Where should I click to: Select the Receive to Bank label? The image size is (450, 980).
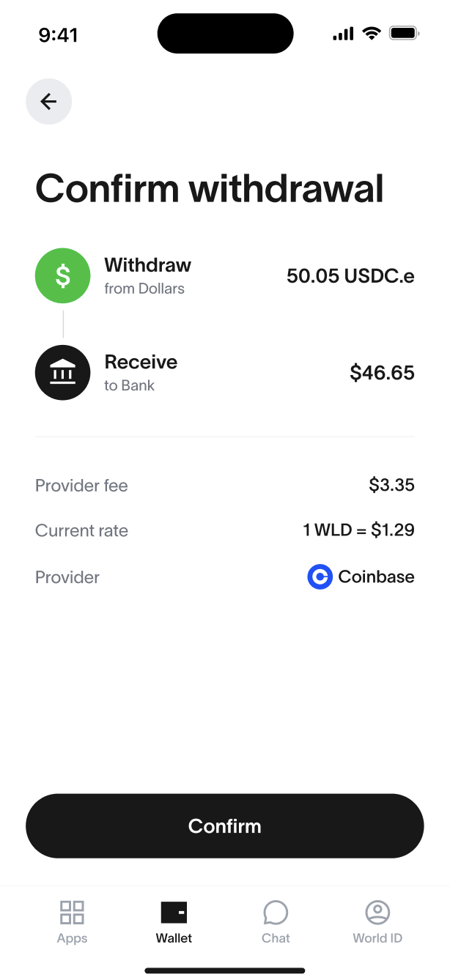tap(141, 373)
